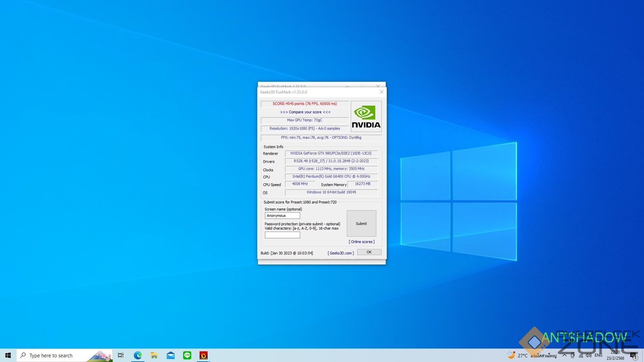Image resolution: width=644 pixels, height=362 pixels.
Task: Submit the FurMark score
Action: pos(361,224)
